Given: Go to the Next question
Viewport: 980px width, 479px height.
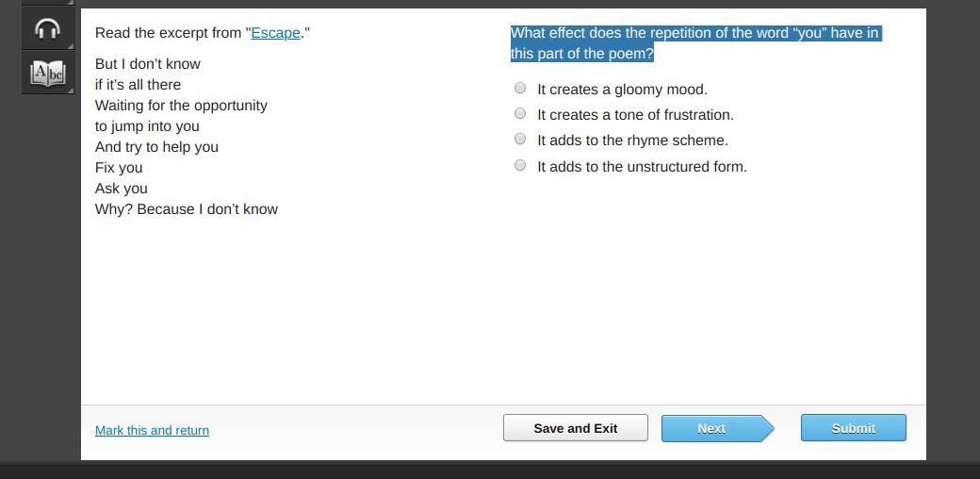Looking at the screenshot, I should 711,428.
